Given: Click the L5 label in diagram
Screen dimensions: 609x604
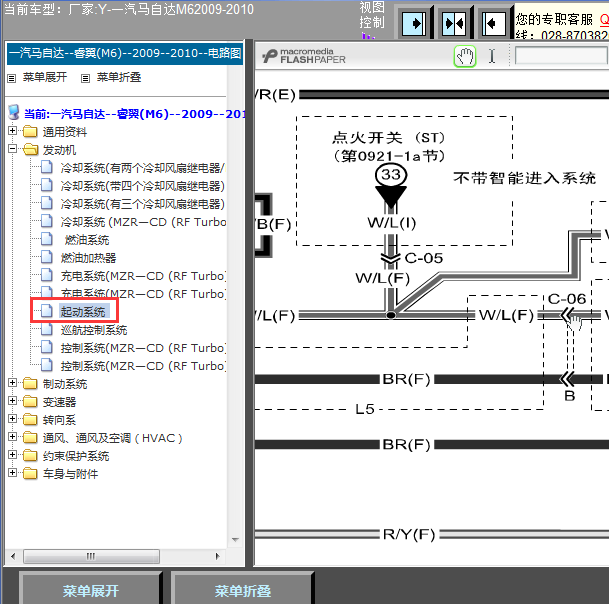Looking at the screenshot, I should [x=365, y=409].
